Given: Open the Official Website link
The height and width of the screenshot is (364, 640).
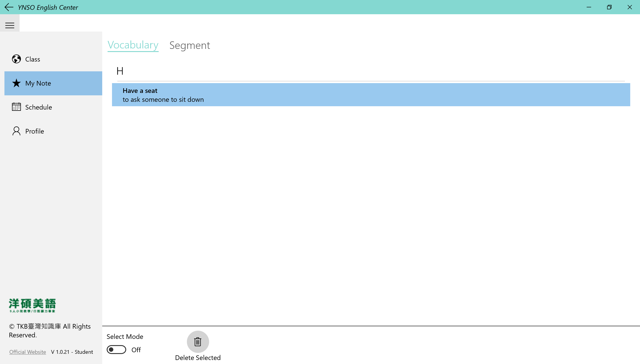Looking at the screenshot, I should pyautogui.click(x=28, y=352).
